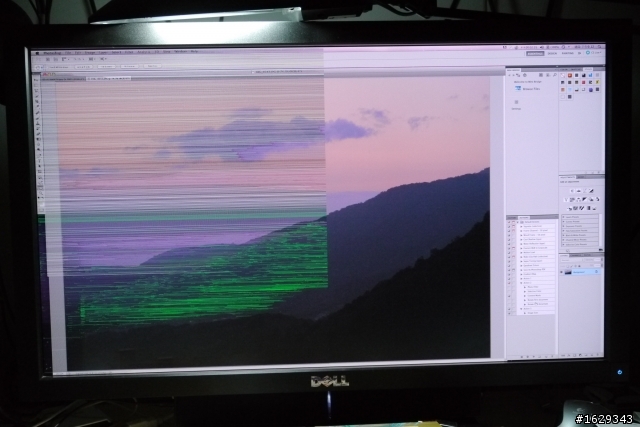Expand Hue/Saturation Presets list
640x427 pixels.
[564, 231]
